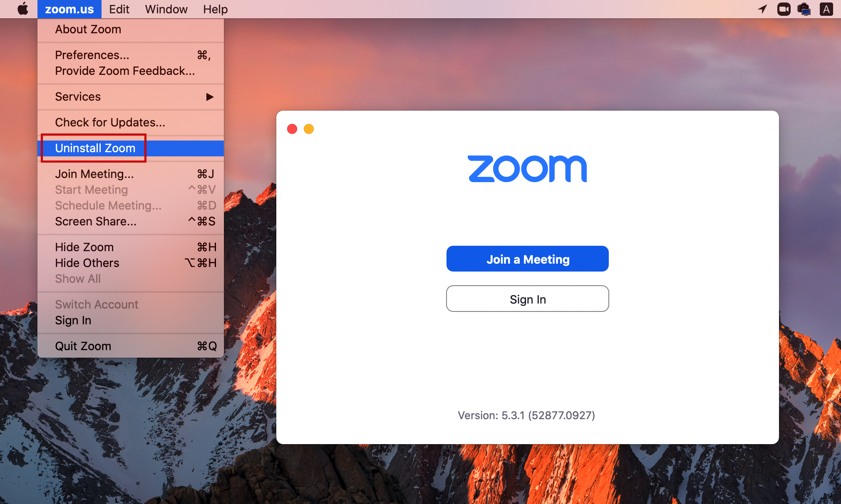Toggle Hide Zoom option
Image resolution: width=841 pixels, height=504 pixels.
click(84, 247)
